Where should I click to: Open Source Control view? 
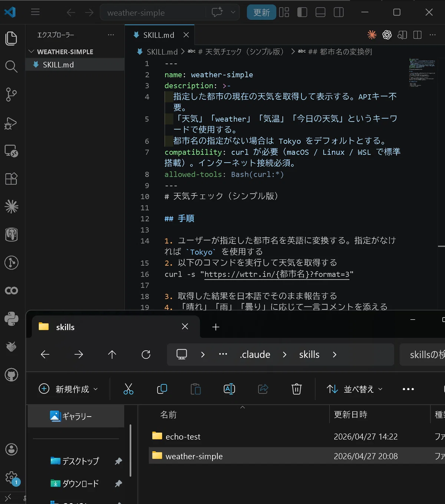(11, 94)
